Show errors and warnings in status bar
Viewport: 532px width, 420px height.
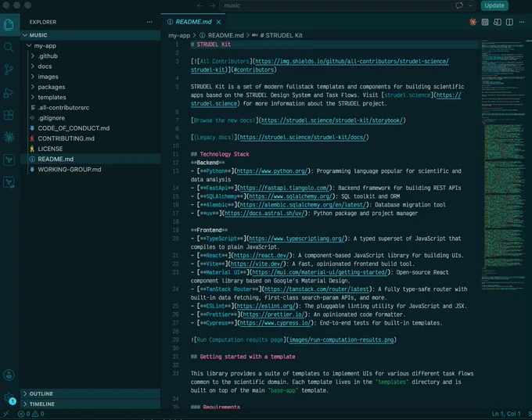click(31, 414)
